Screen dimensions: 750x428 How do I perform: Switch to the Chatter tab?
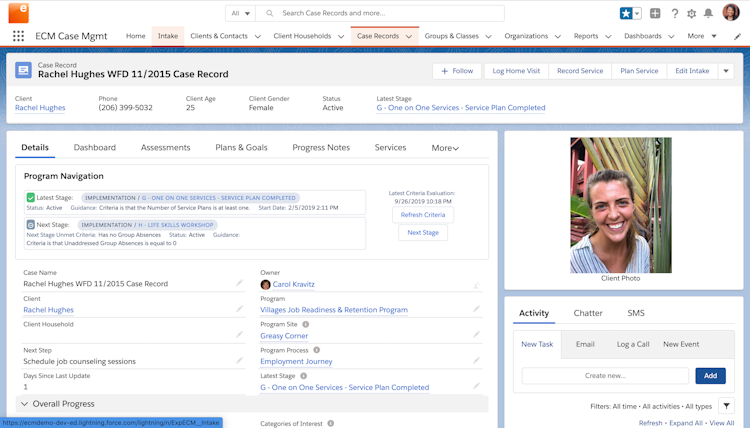588,313
